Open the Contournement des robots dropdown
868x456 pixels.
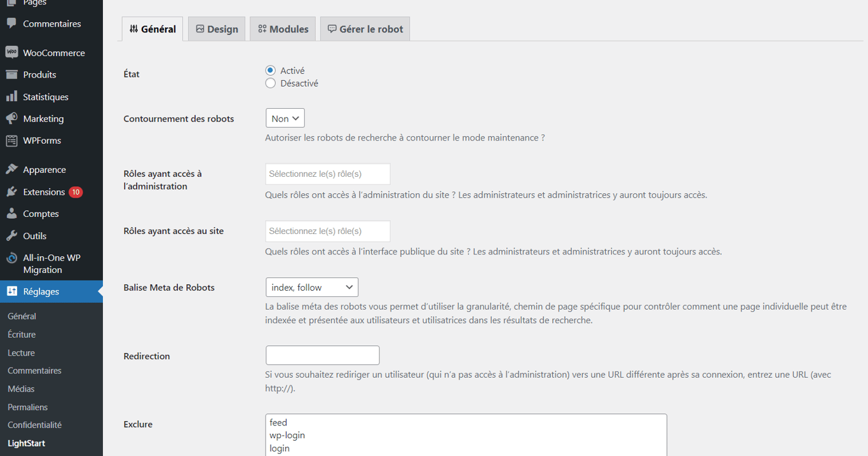tap(285, 118)
